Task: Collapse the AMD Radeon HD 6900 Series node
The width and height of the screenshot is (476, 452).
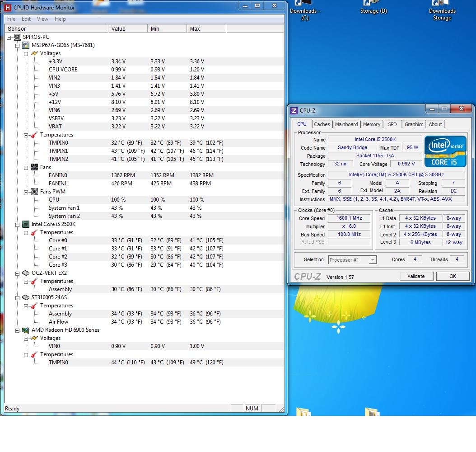Action: (18, 330)
